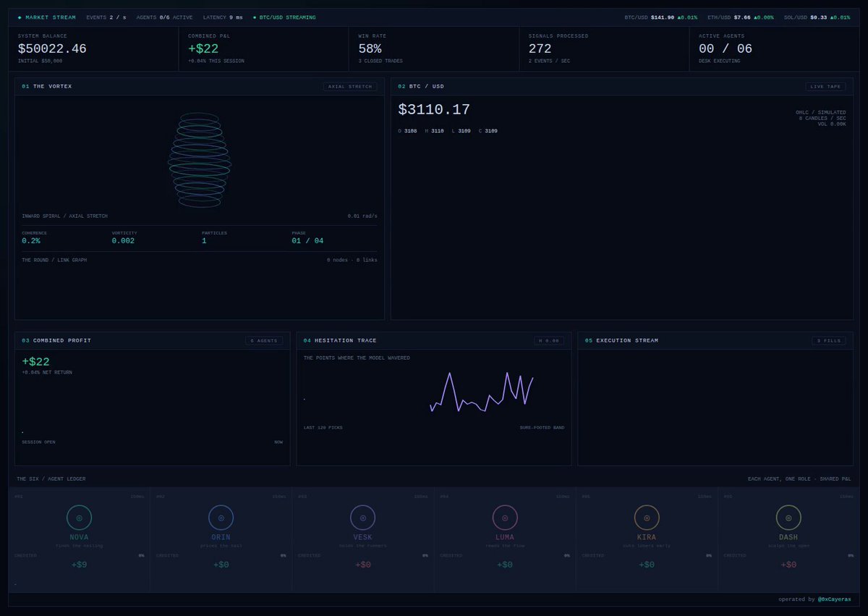This screenshot has width=868, height=616.
Task: Click the System Balance value $50022.46
Action: pos(52,48)
